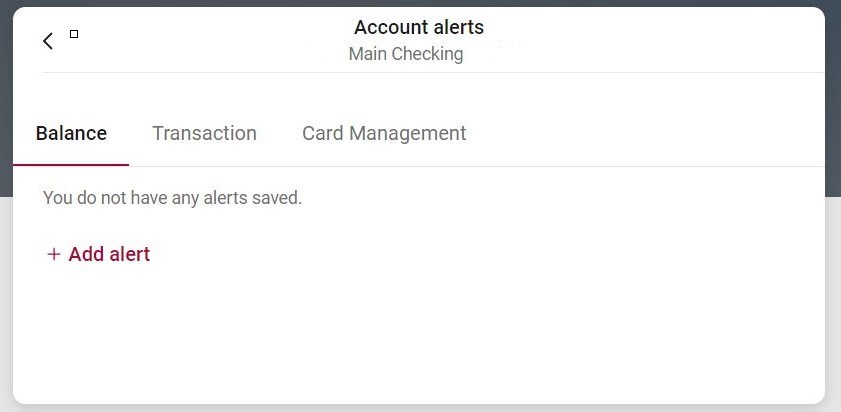Select the Card Management tab
Viewport: 841px width, 412px height.
pyautogui.click(x=384, y=133)
